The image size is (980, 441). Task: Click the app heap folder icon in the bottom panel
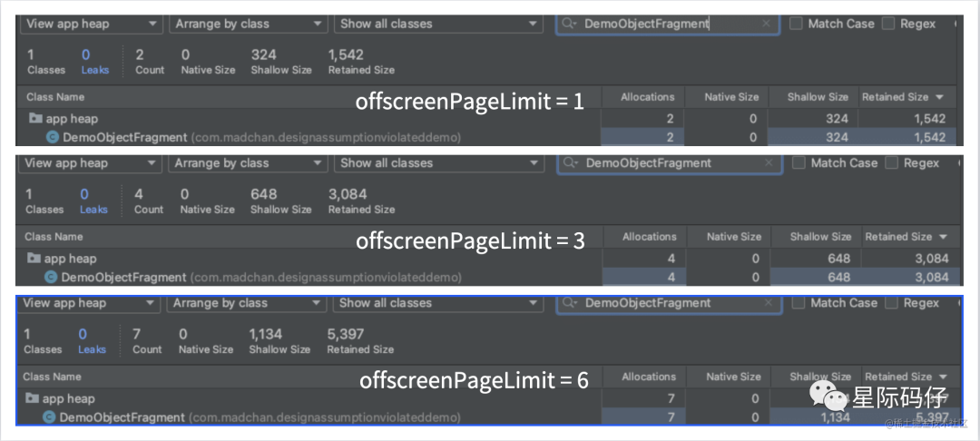click(x=33, y=398)
